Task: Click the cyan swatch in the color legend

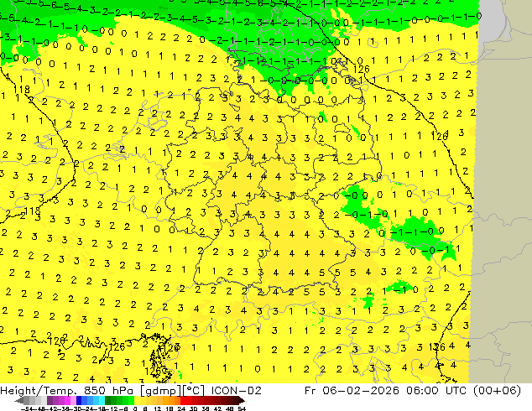Action: click(x=102, y=400)
